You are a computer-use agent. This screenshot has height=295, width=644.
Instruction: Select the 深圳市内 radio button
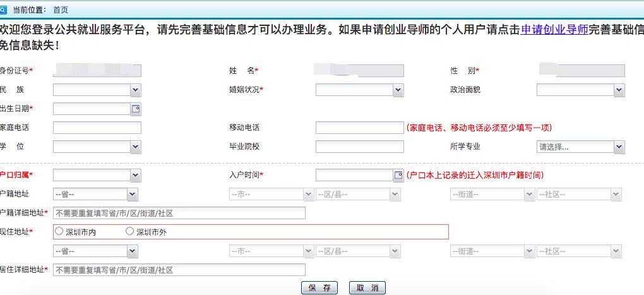[59, 232]
